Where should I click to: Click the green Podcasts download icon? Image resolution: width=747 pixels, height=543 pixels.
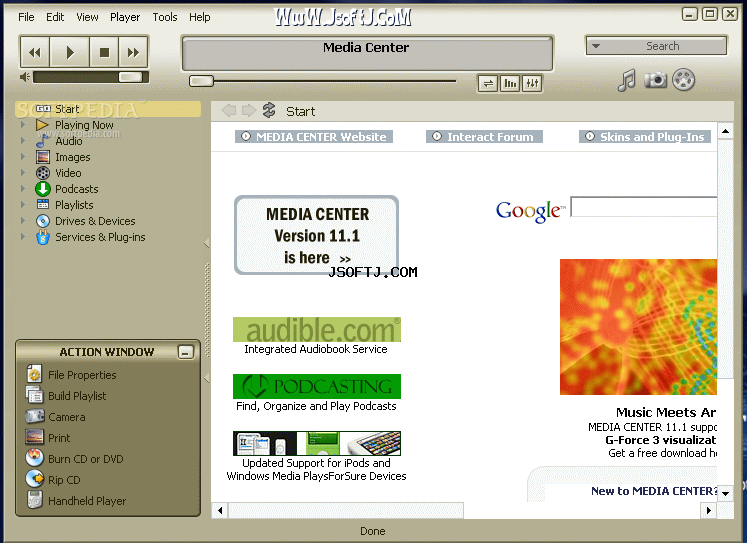43,189
